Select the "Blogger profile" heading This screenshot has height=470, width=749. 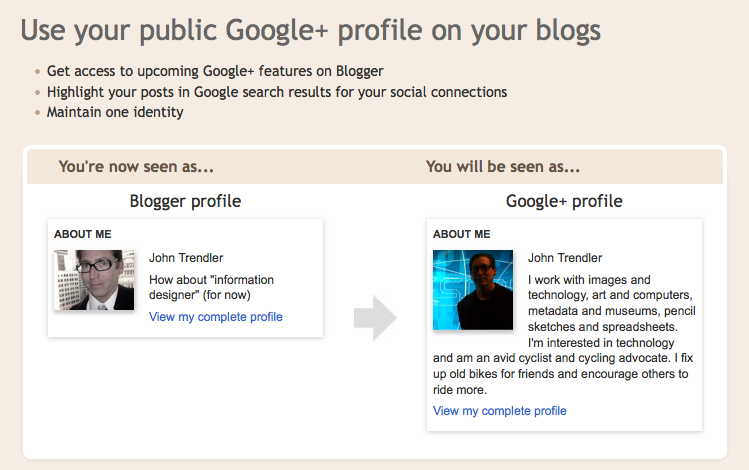pyautogui.click(x=185, y=201)
